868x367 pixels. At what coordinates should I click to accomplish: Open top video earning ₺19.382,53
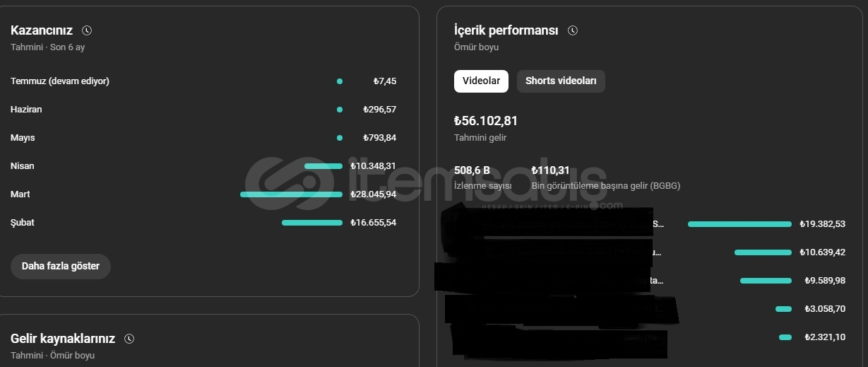pyautogui.click(x=649, y=224)
